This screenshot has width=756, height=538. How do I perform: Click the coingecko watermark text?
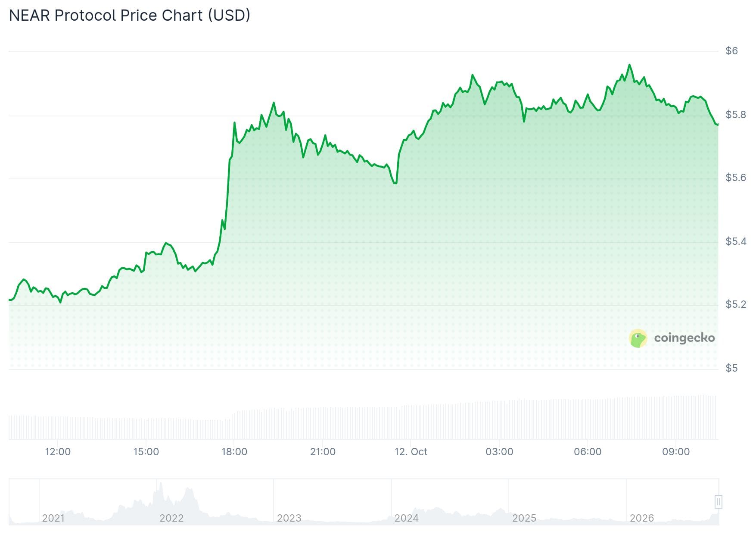(684, 338)
